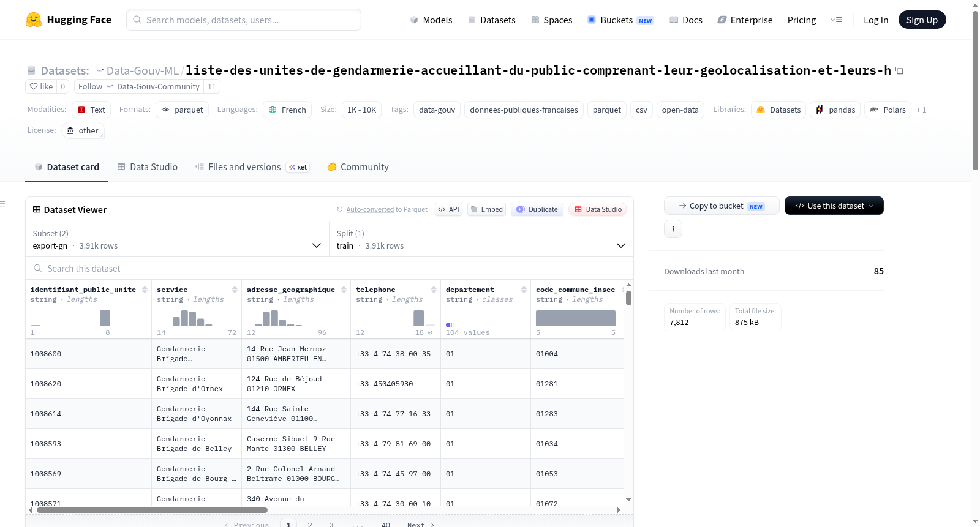
Task: Go to Datasets in navigation
Action: click(x=491, y=20)
